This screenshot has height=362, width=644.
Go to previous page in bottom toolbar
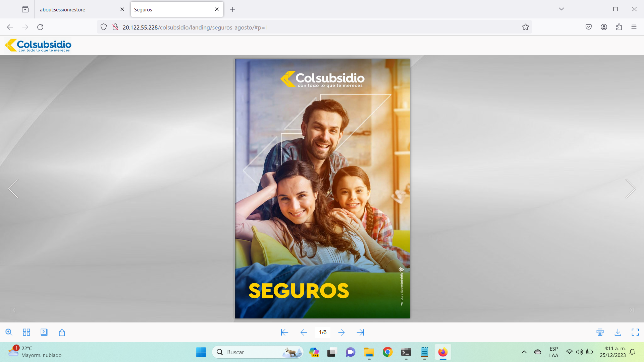[x=304, y=332]
